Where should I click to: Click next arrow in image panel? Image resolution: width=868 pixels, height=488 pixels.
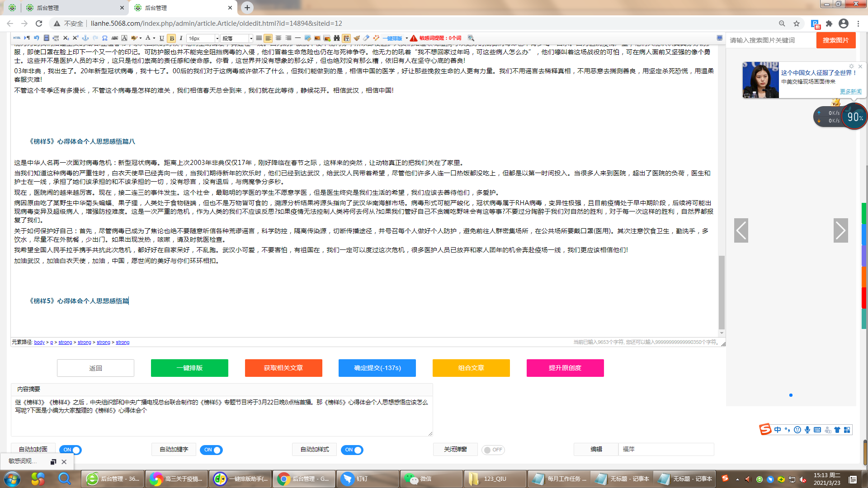[x=841, y=230]
